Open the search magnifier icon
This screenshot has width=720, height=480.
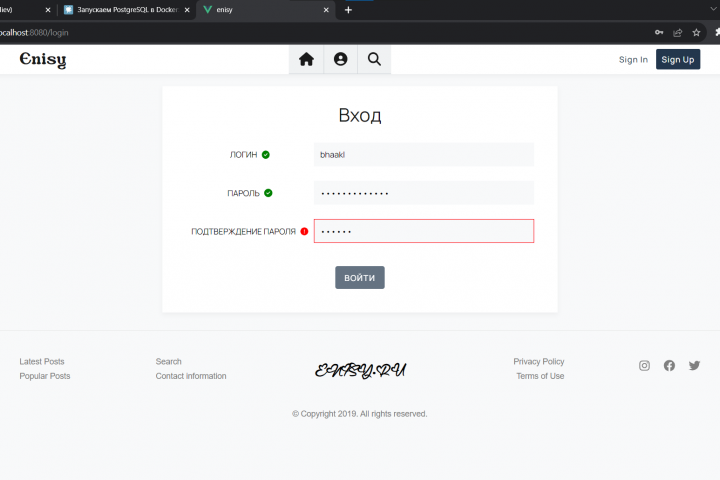pos(374,59)
